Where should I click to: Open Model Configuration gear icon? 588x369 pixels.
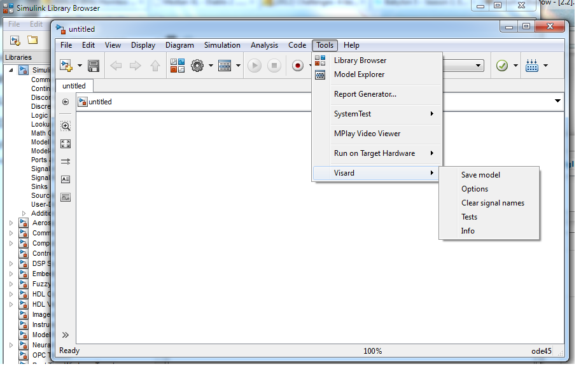tap(197, 66)
